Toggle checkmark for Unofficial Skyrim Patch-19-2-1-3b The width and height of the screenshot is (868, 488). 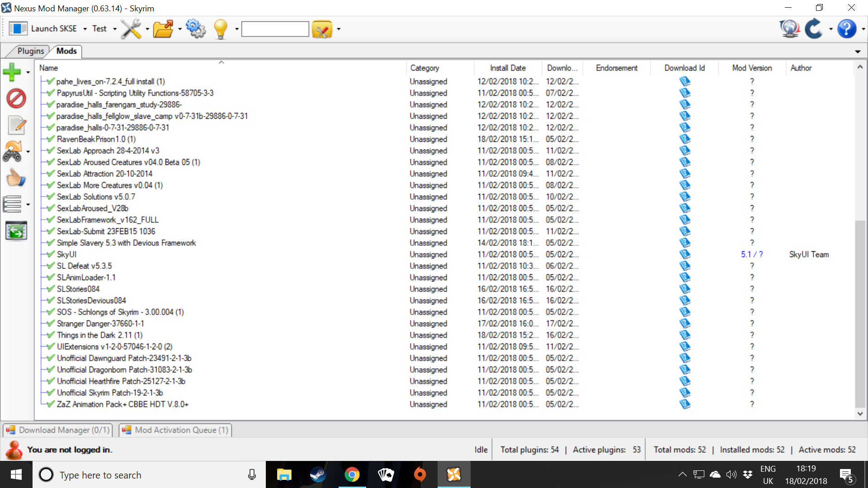click(x=51, y=393)
